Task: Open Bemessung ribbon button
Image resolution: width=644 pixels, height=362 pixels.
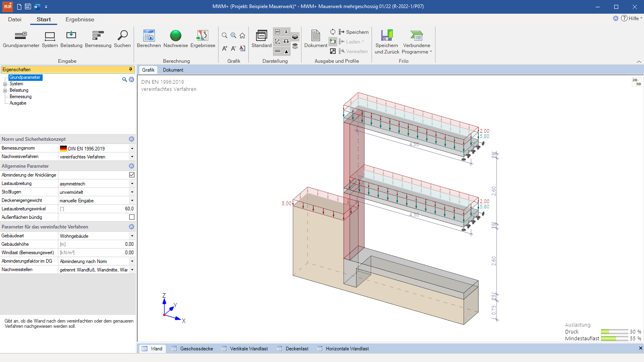Action: (x=98, y=39)
